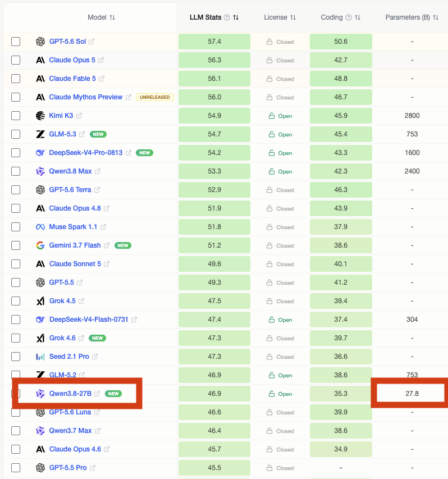
Task: Open external link icon beside Claude Opus 5
Action: [x=101, y=60]
